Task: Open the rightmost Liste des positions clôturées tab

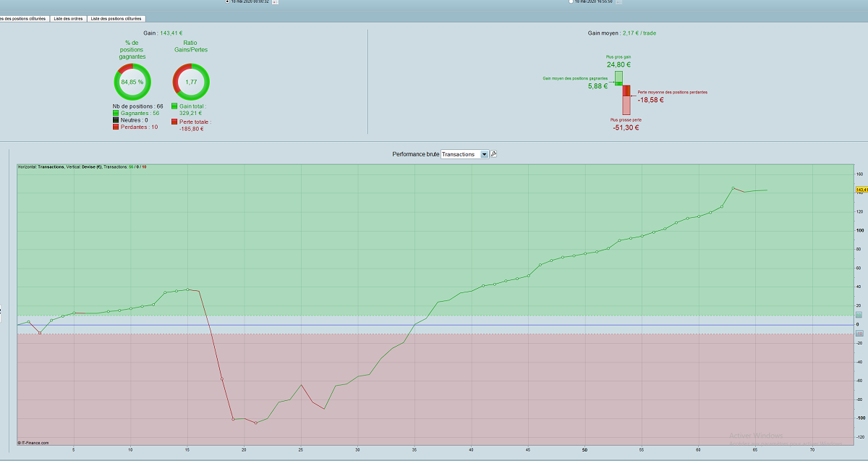Action: [116, 19]
